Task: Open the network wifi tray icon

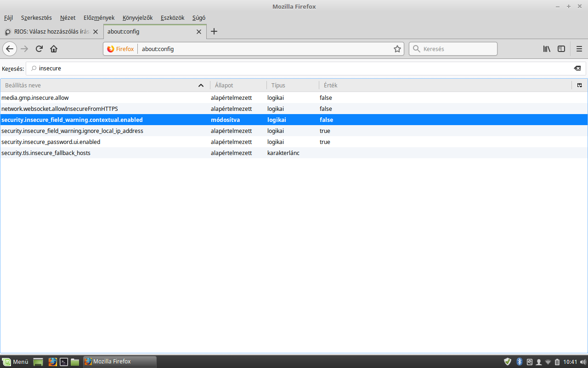Action: tap(548, 362)
